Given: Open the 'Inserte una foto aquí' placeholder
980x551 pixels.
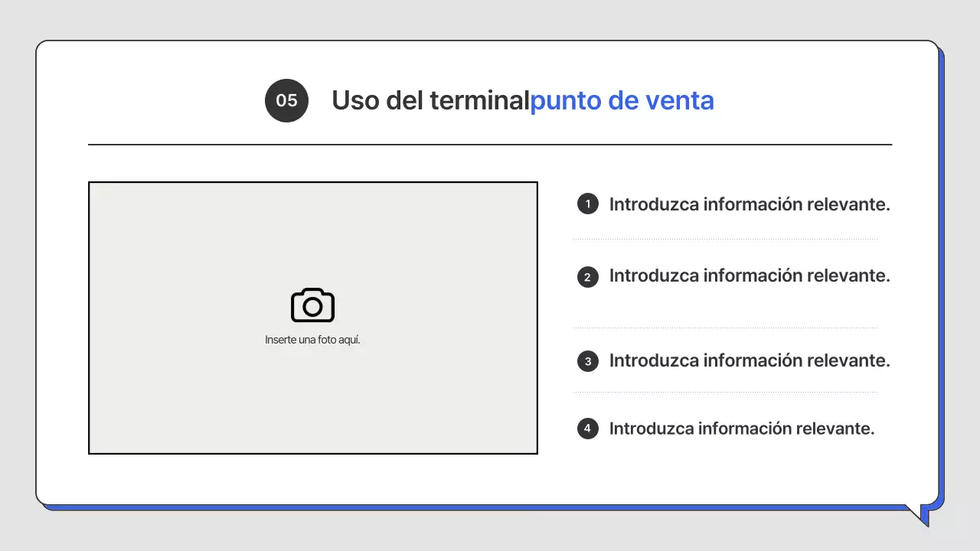Looking at the screenshot, I should (x=312, y=339).
